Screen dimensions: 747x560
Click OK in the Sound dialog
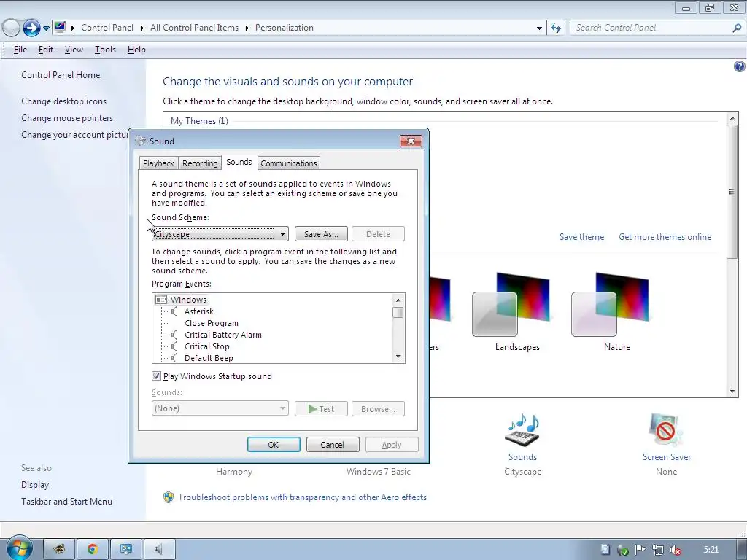[x=274, y=445]
